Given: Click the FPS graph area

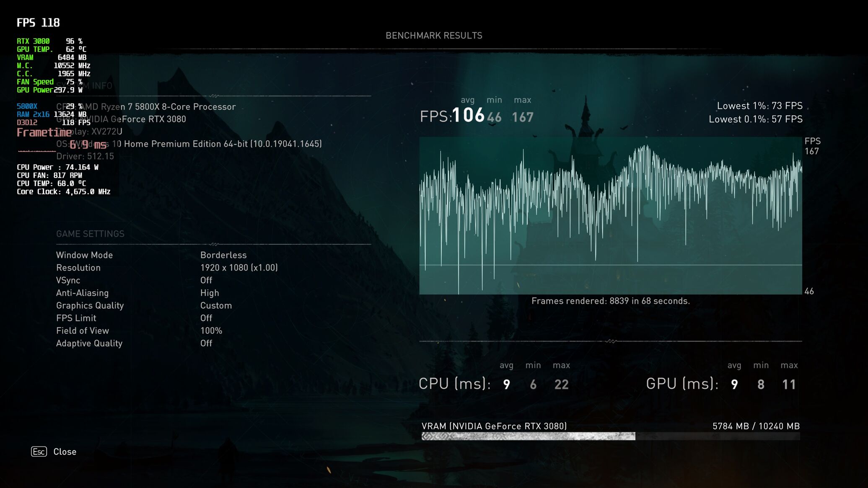Looking at the screenshot, I should pos(610,216).
